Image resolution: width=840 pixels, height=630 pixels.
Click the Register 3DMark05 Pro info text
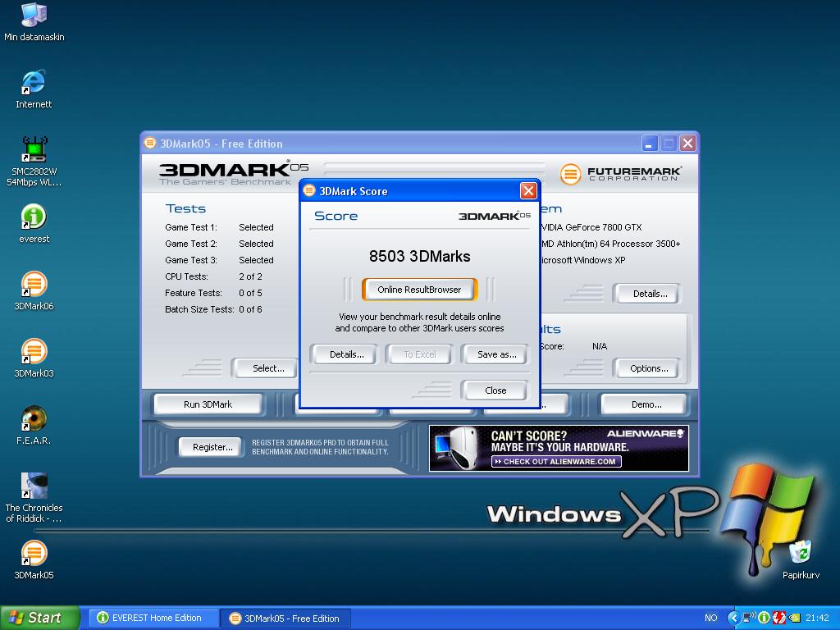tap(320, 447)
